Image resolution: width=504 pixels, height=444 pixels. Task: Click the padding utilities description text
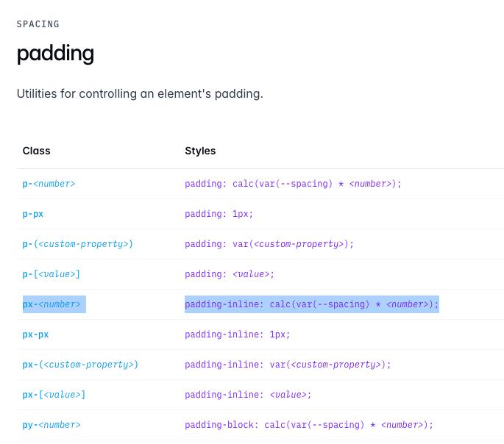(140, 94)
